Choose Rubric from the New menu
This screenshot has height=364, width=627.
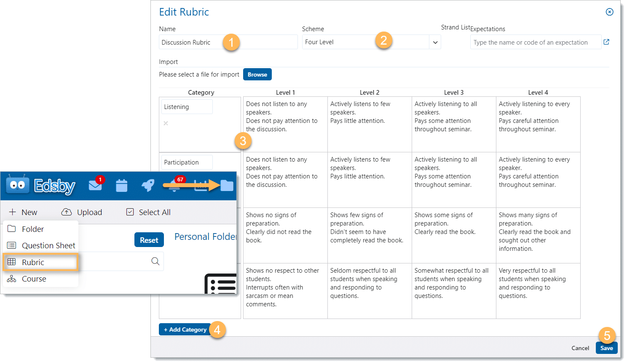point(33,262)
